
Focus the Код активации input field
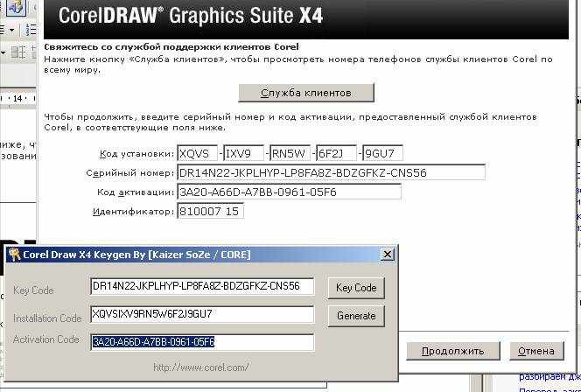click(x=288, y=192)
